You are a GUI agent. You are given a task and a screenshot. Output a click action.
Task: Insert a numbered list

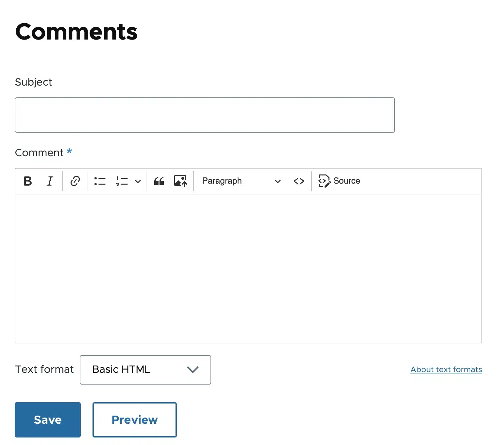click(x=122, y=181)
